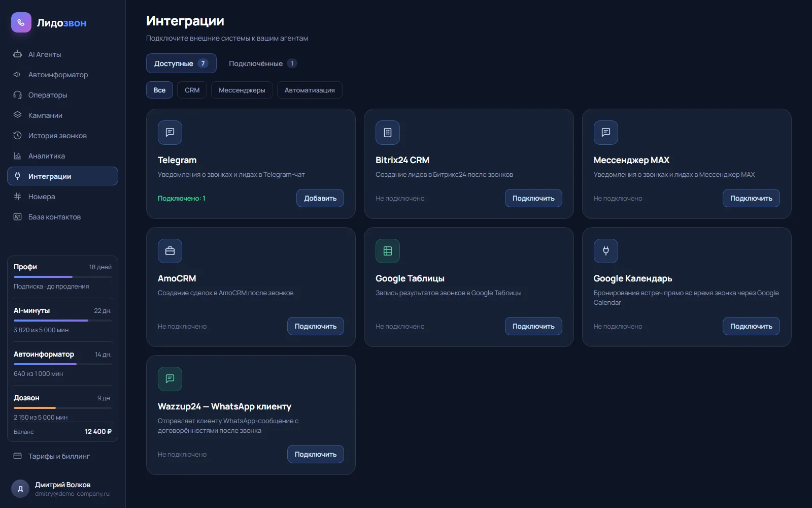Navigate to Кампании
The image size is (812, 508).
click(62, 115)
